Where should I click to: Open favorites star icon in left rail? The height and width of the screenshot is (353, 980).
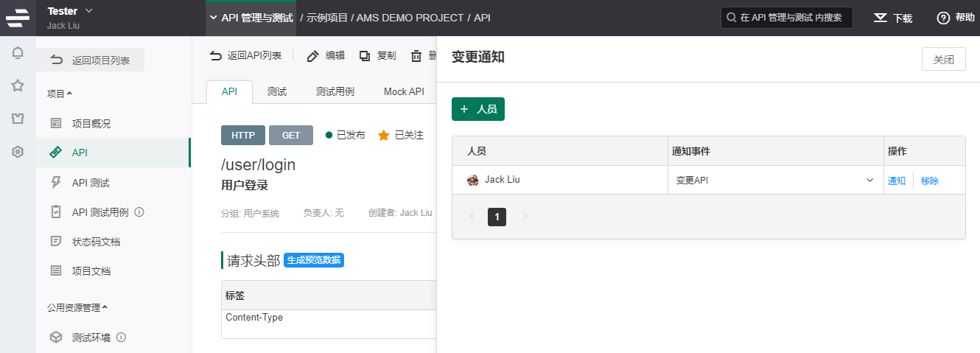18,86
